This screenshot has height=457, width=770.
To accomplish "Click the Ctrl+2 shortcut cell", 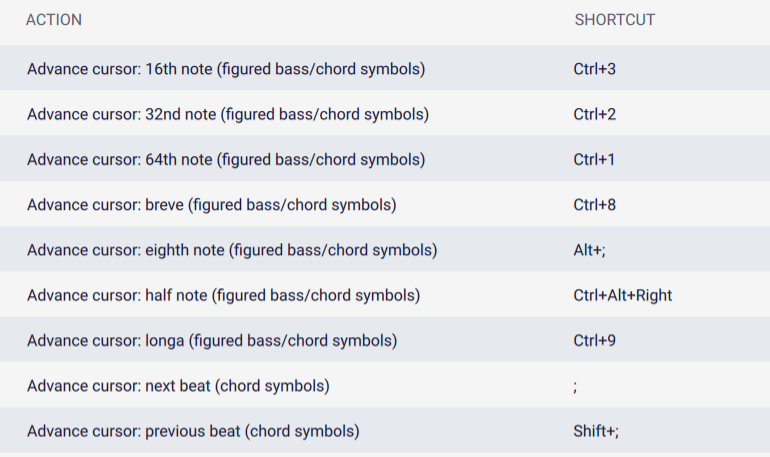I will tap(594, 114).
